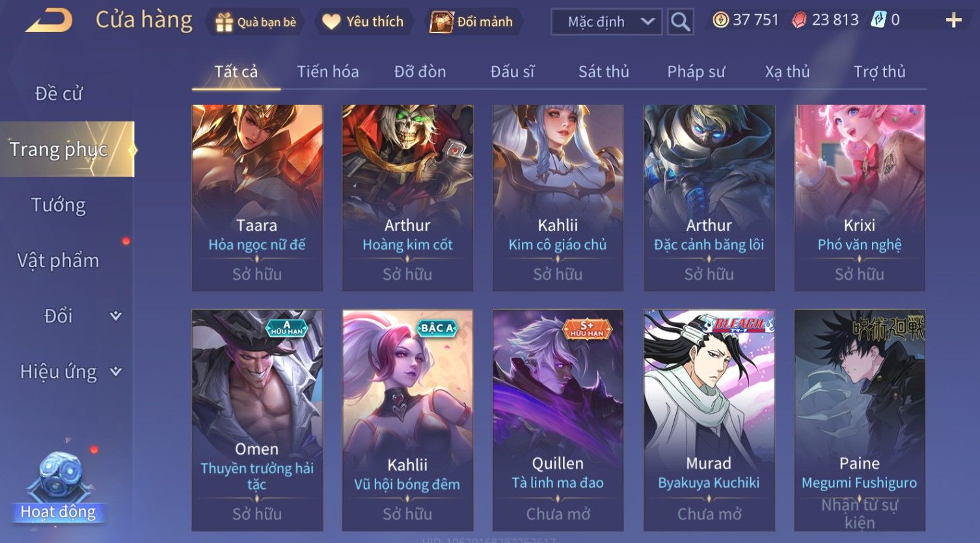The height and width of the screenshot is (543, 980).
Task: Go to the Đề cử section
Action: click(59, 94)
